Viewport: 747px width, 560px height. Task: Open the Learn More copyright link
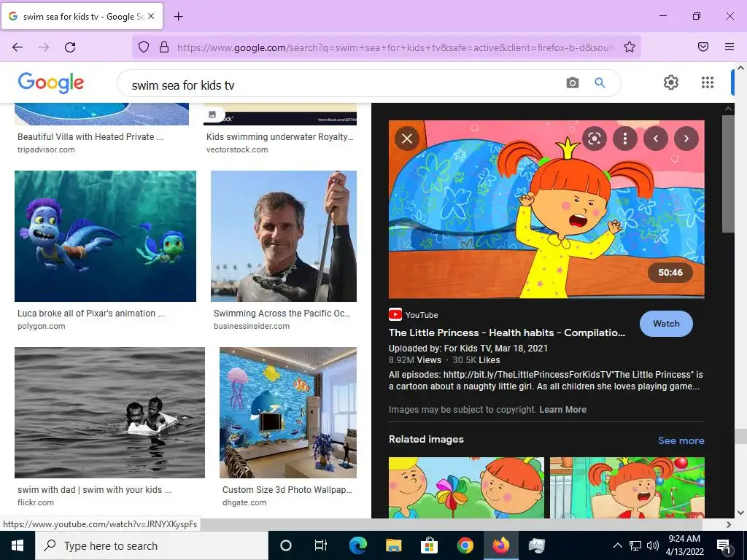562,410
